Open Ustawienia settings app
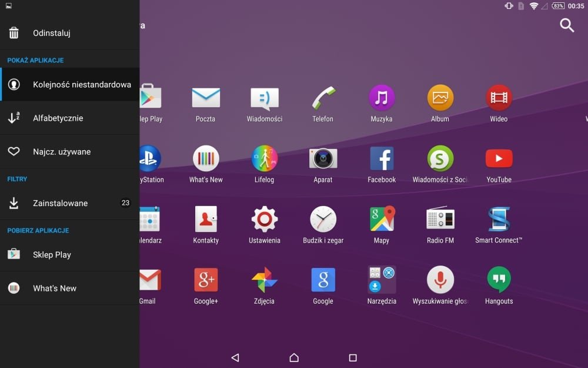This screenshot has height=368, width=588. [x=265, y=219]
